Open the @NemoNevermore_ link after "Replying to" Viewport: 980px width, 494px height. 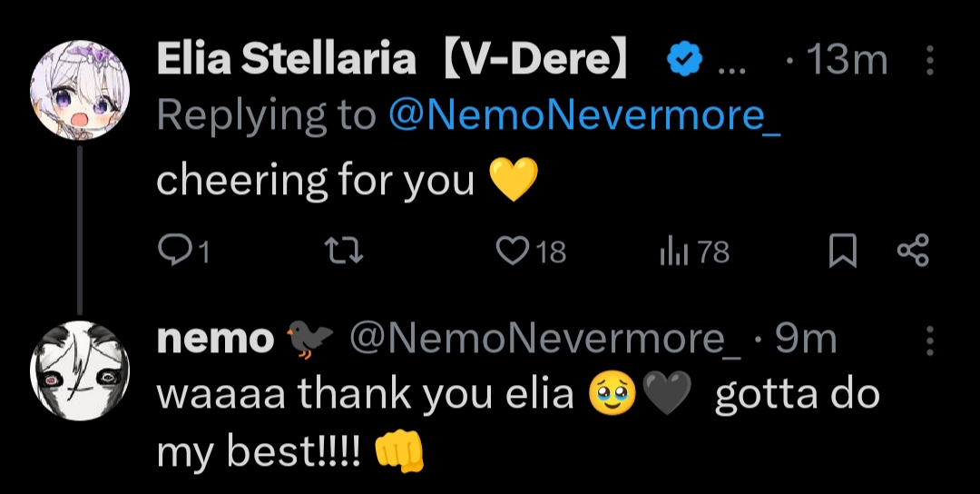(x=584, y=115)
